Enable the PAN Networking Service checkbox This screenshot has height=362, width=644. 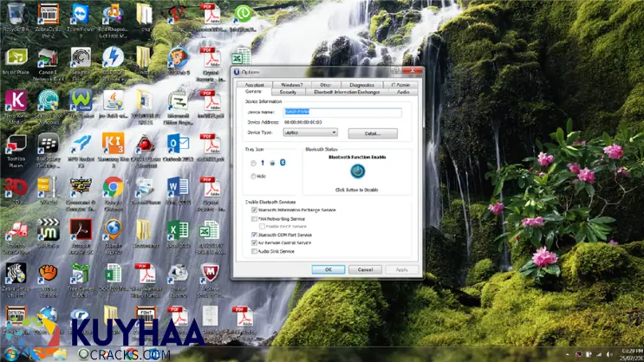254,220
